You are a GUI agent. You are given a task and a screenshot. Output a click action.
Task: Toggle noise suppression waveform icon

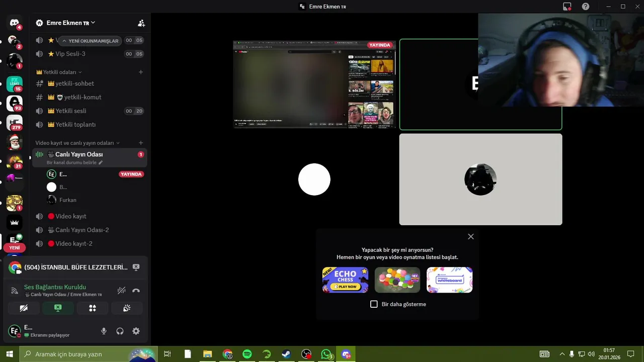[121, 290]
